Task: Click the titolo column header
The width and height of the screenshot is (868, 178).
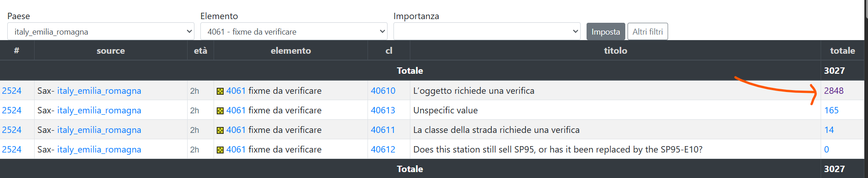Action: coord(615,51)
